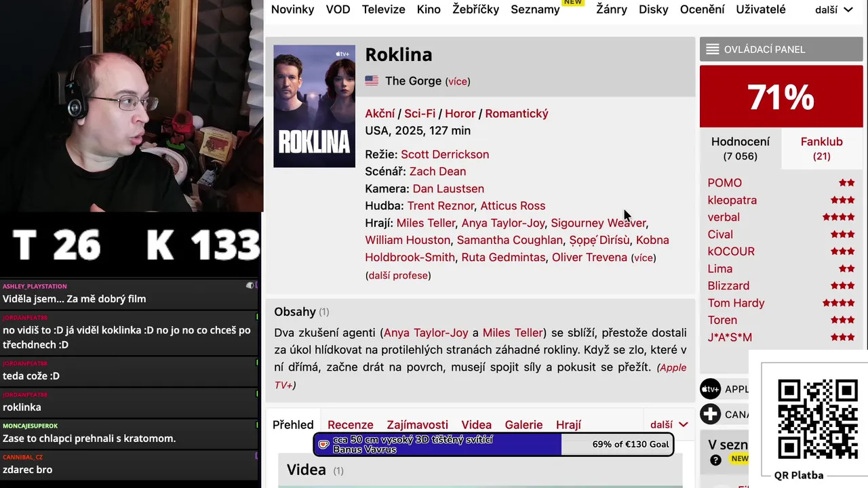Open William Houston's page
The height and width of the screenshot is (488, 868).
(408, 240)
